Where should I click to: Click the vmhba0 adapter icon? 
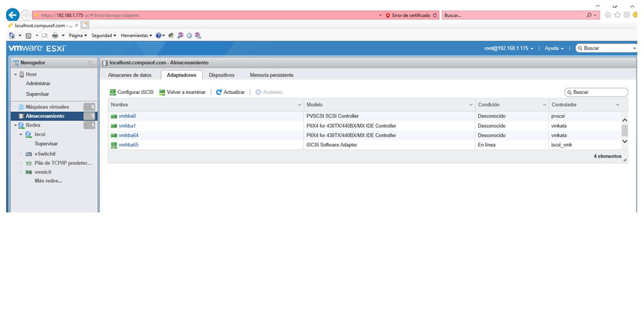click(x=114, y=116)
